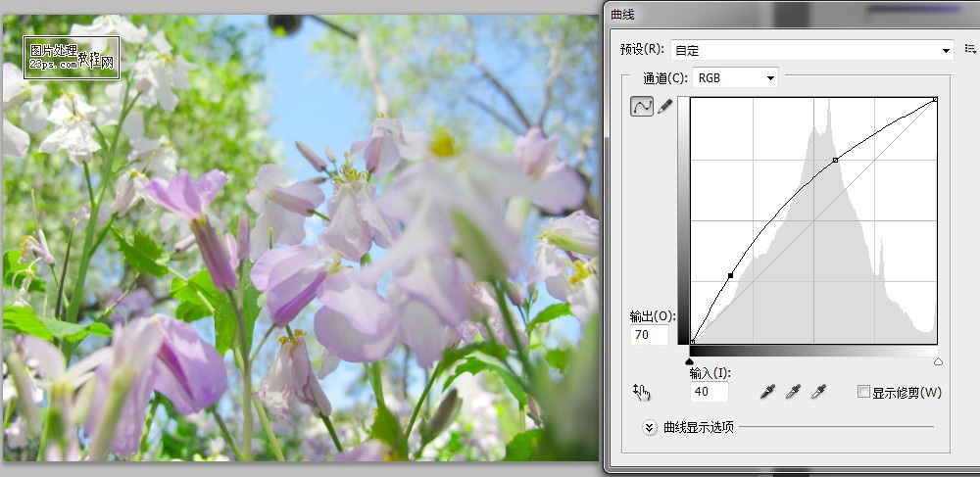The height and width of the screenshot is (477, 980).
Task: Open the 通道 RGB channel dropdown
Action: (x=735, y=78)
